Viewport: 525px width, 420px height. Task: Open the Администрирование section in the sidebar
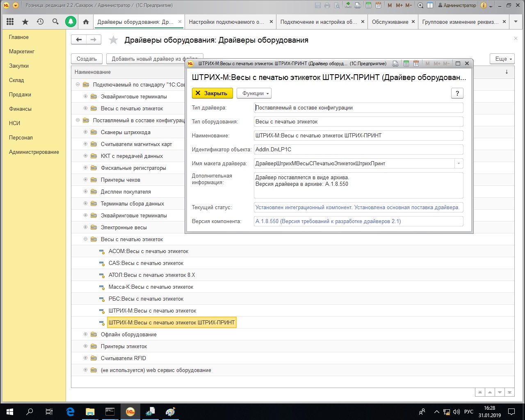[x=34, y=152]
